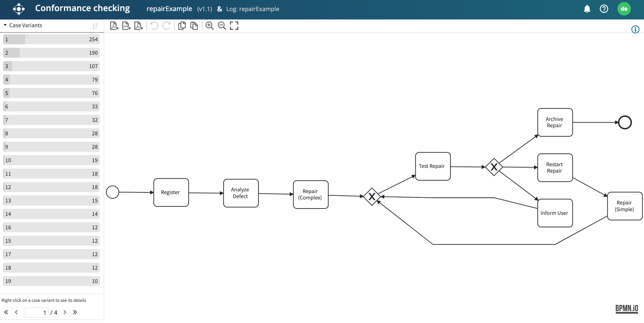Viewport: 644px width, 323px height.
Task: Fit the diagram to screen
Action: point(234,26)
